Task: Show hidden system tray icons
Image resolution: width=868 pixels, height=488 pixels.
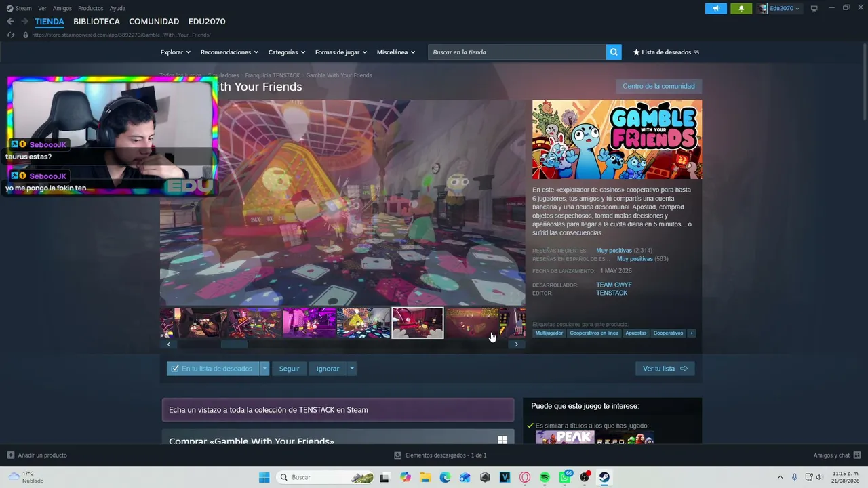Action: tap(780, 477)
